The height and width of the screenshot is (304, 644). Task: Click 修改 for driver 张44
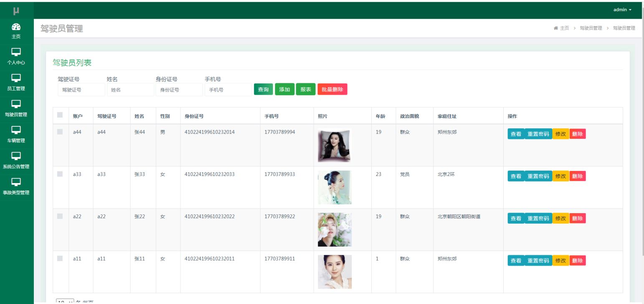(x=560, y=134)
